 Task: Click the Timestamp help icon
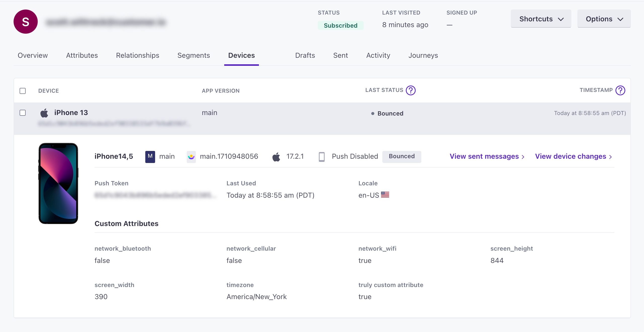tap(620, 90)
